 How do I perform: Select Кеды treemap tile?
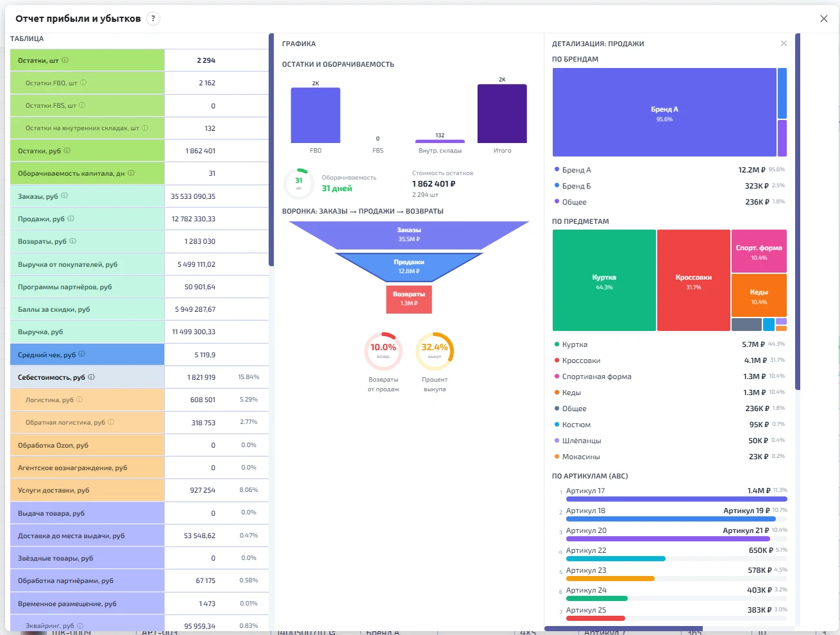click(x=759, y=295)
